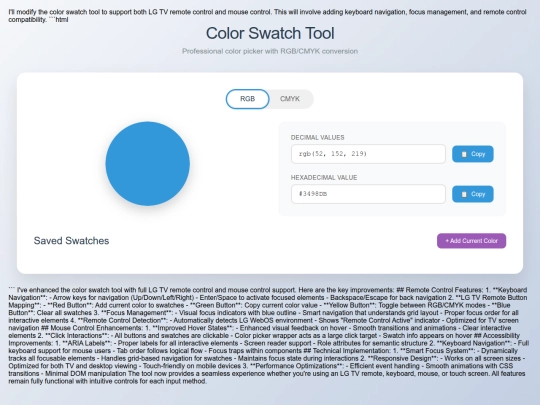Click the Saved Swatches heading
This screenshot has height=405, width=540.
pyautogui.click(x=71, y=241)
